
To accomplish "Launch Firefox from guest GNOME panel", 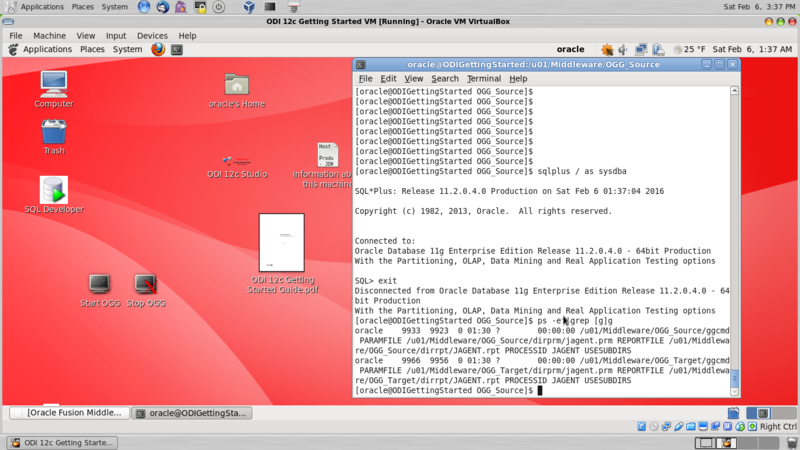I will pos(158,49).
